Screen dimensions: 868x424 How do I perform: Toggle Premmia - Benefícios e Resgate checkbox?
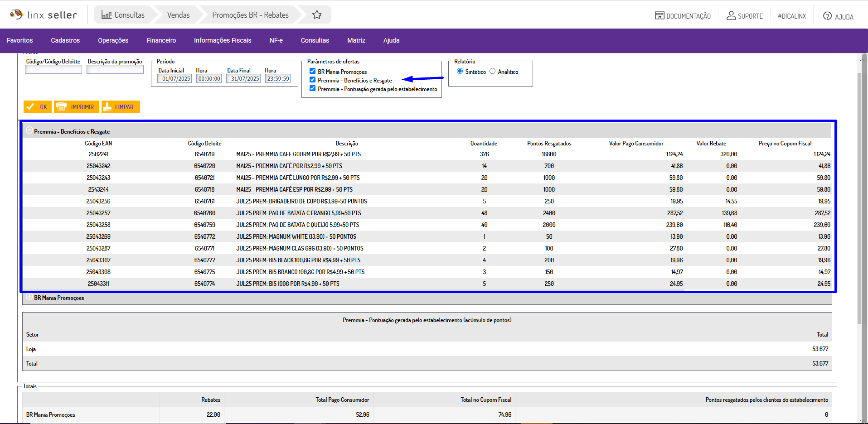pyautogui.click(x=312, y=80)
